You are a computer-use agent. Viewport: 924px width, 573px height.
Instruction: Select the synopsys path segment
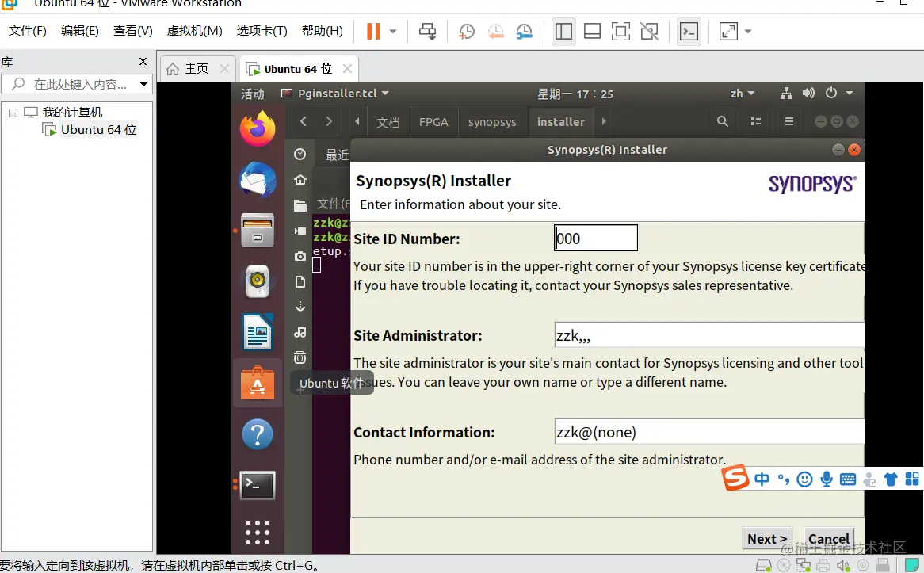coord(492,122)
